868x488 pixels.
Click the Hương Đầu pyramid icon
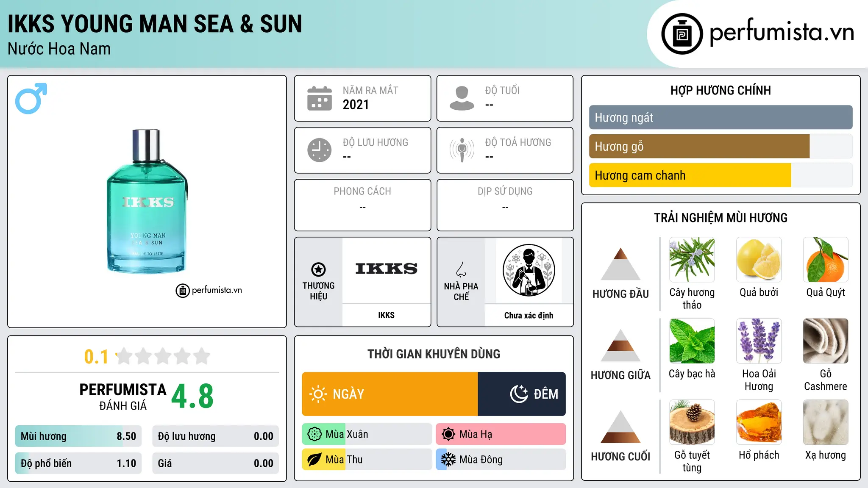[620, 264]
